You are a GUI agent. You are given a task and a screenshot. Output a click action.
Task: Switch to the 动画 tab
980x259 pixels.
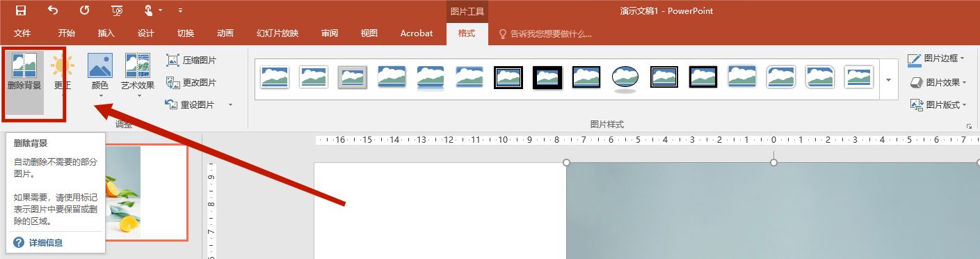click(x=225, y=33)
